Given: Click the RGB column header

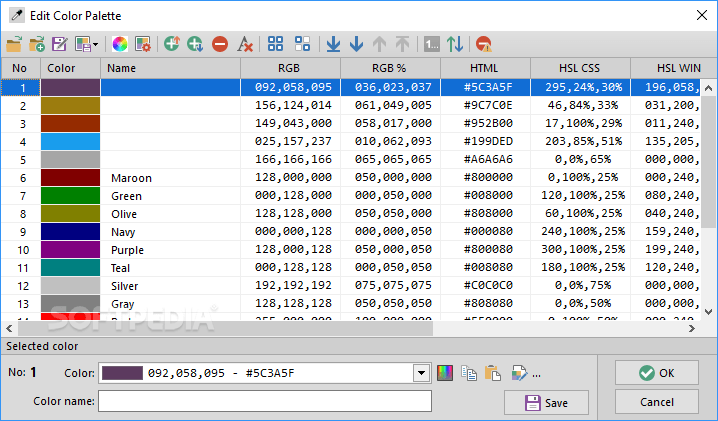Looking at the screenshot, I should click(x=290, y=68).
